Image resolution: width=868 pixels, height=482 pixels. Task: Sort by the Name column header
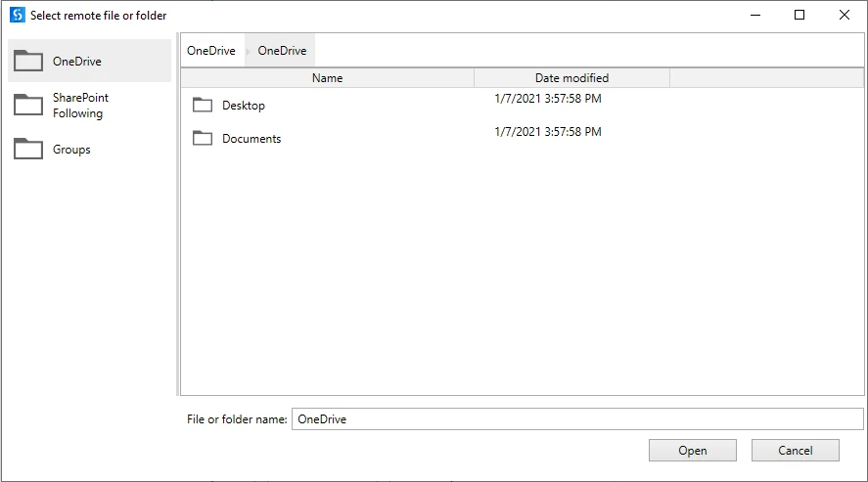pyautogui.click(x=327, y=78)
